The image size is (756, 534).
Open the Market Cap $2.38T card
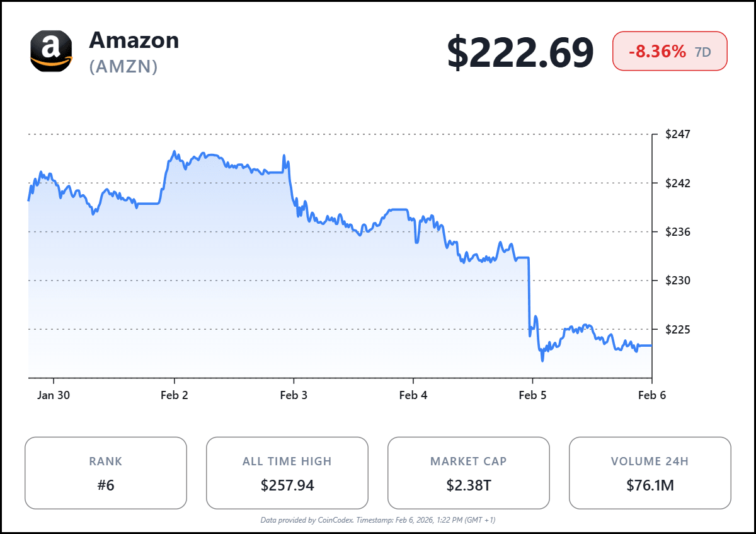[x=469, y=473]
